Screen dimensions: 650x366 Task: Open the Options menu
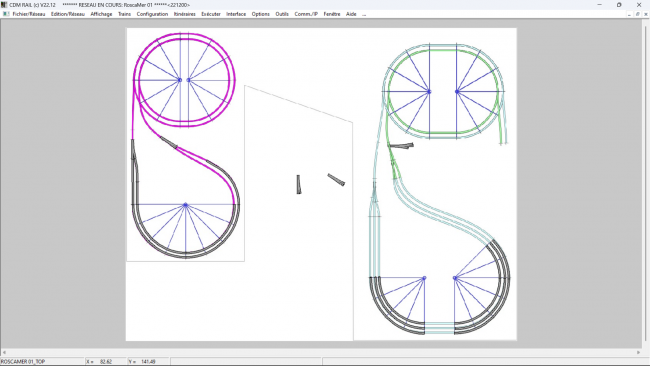pyautogui.click(x=261, y=14)
